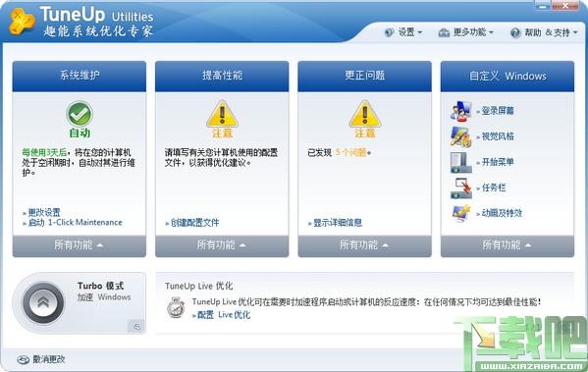Click the 更多功能 toolbox icon
This screenshot has width=588, height=372.
coord(444,32)
